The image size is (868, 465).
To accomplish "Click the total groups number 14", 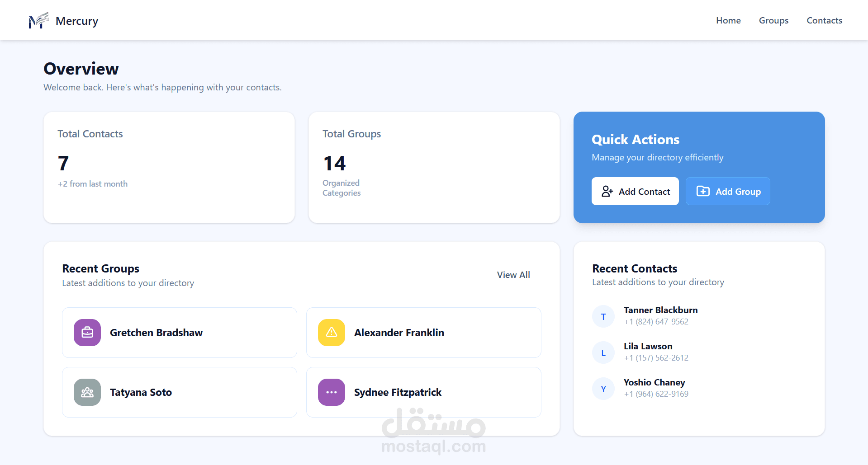I will tap(335, 163).
